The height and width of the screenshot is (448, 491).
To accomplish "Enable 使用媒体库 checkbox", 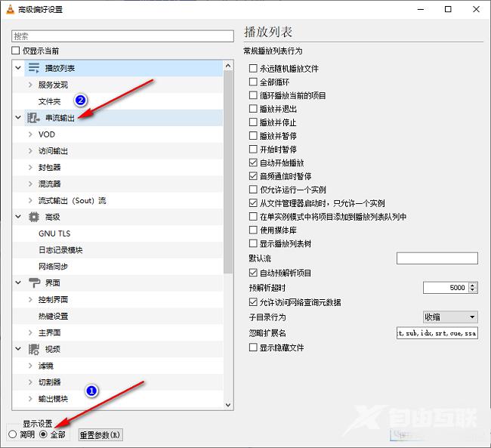I will [253, 230].
